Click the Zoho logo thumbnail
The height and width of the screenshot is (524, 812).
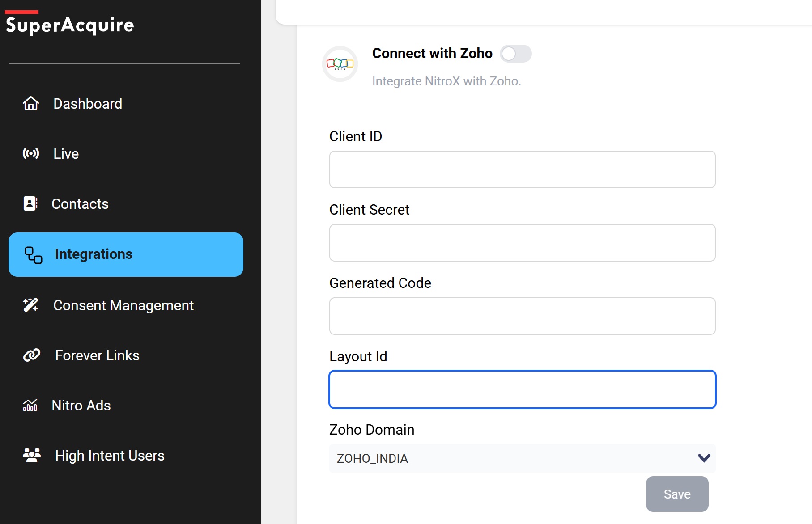[x=340, y=64]
